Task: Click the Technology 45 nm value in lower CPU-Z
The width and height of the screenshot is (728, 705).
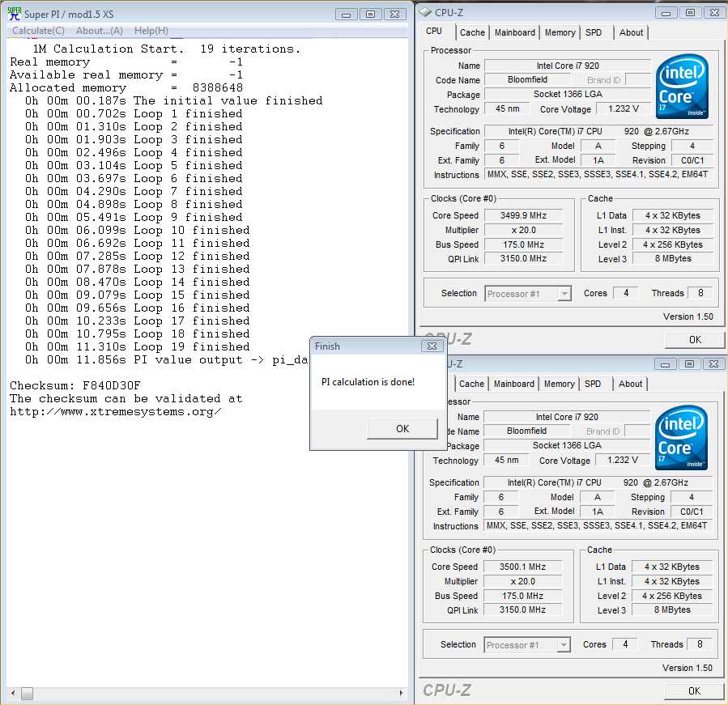Action: coord(506,460)
